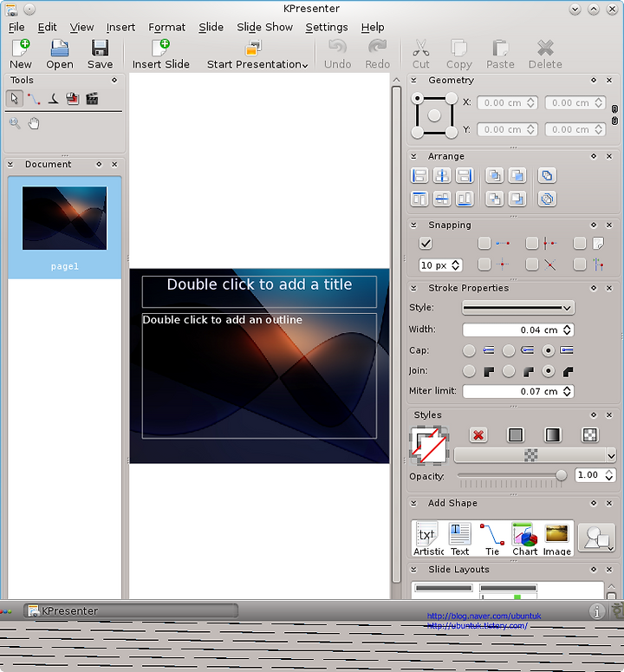Select the path drawing tool
Viewport: 624px width, 672px height.
coord(34,99)
